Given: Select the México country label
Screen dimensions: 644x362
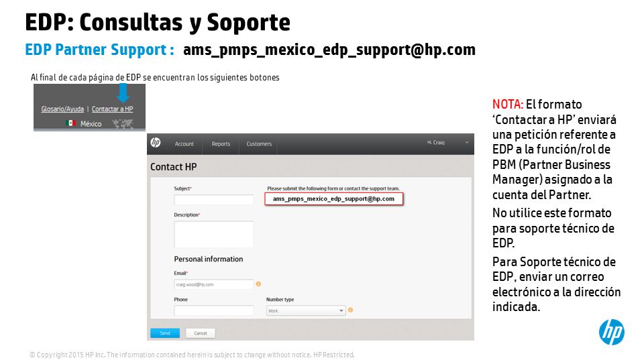Looking at the screenshot, I should pyautogui.click(x=91, y=123).
